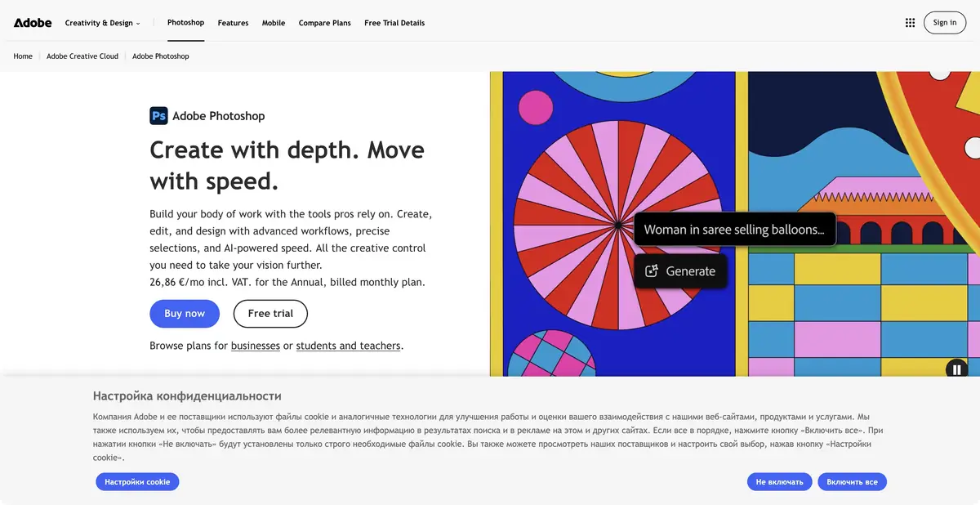Click the Generate sparkle icon

[652, 271]
